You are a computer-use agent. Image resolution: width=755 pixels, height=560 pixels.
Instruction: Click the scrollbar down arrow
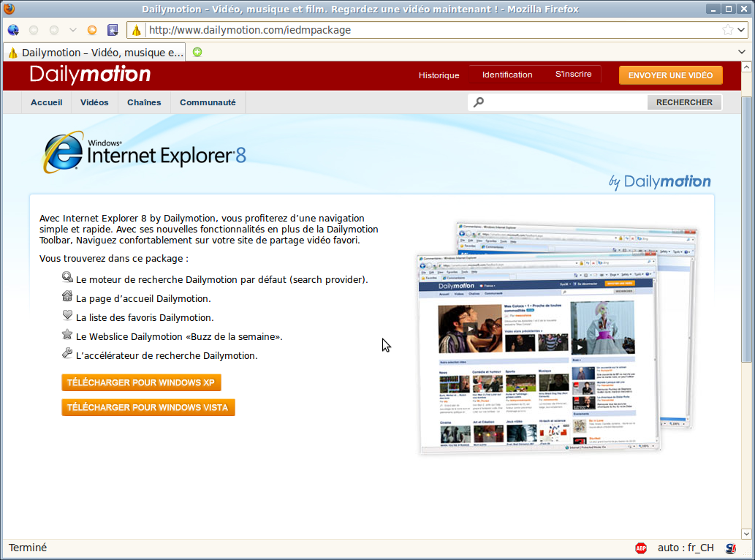746,534
